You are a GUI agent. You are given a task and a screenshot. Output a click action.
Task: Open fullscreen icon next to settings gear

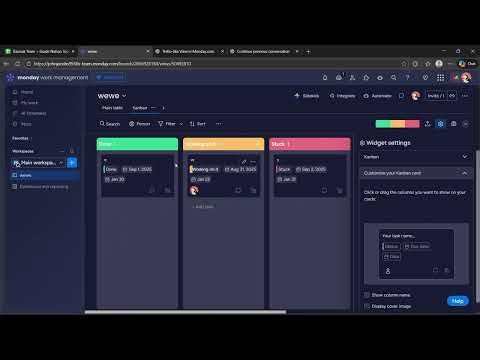tap(454, 124)
